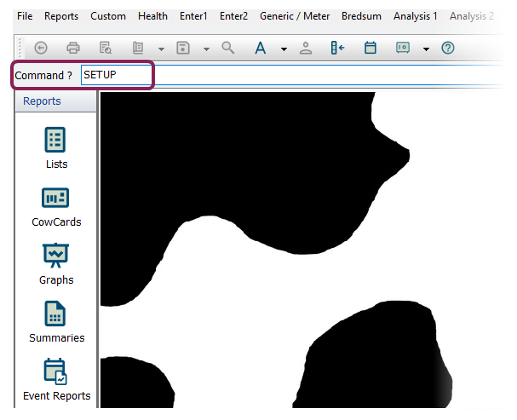Click the magnifier search toolbar icon
The image size is (517, 420).
click(227, 48)
